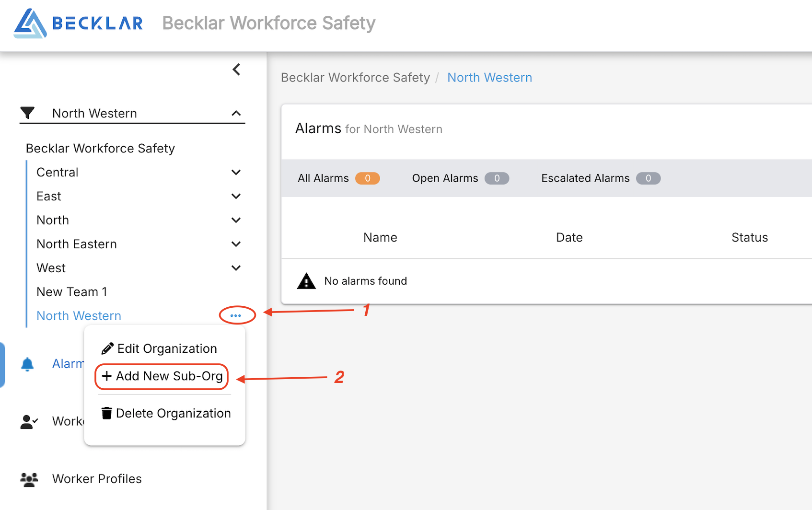Click Becklar Workforce Safety breadcrumb

pyautogui.click(x=355, y=78)
